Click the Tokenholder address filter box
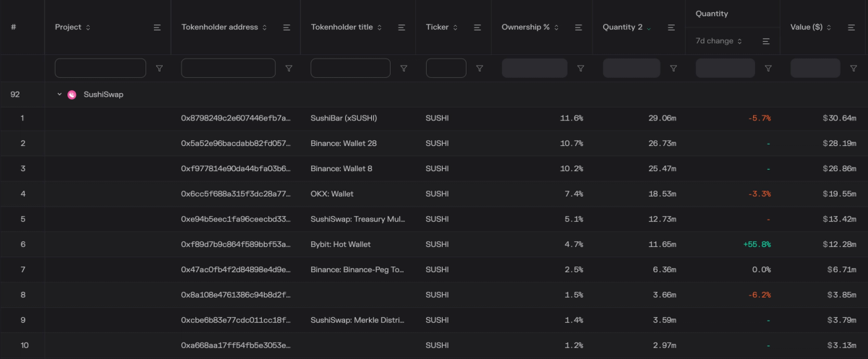 [x=228, y=69]
